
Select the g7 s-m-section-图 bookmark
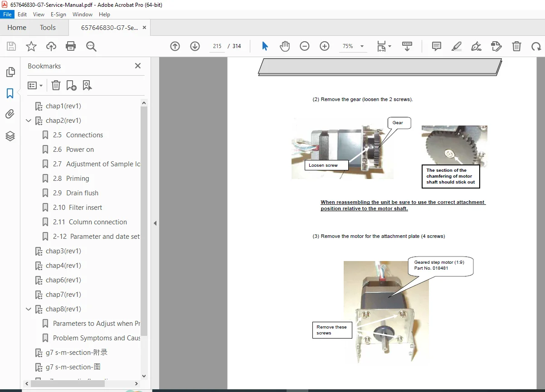click(x=73, y=367)
